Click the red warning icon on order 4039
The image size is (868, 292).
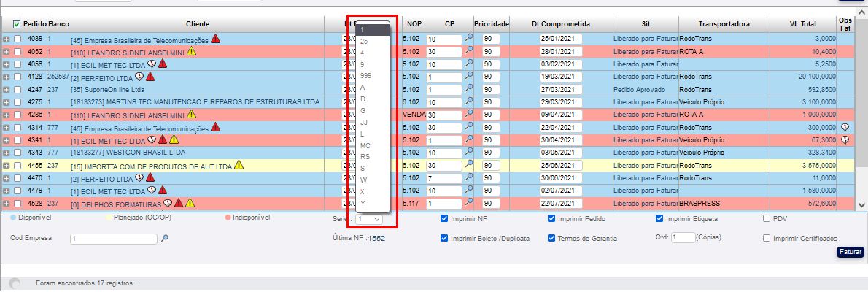215,39
